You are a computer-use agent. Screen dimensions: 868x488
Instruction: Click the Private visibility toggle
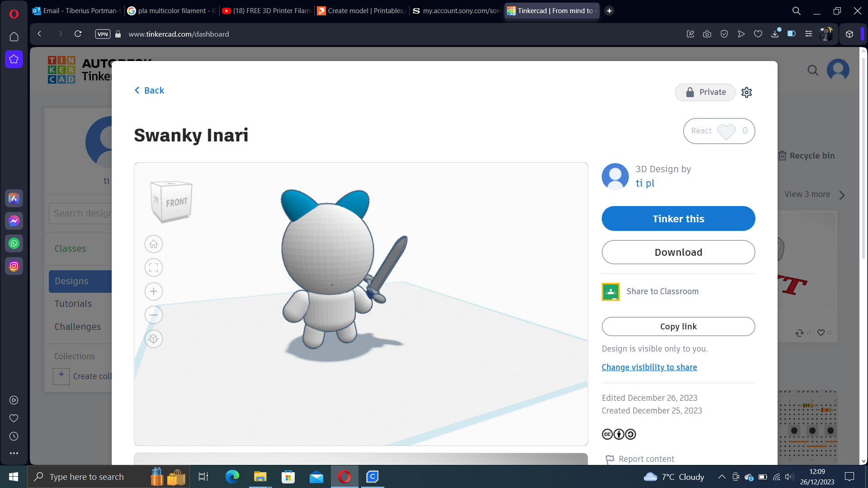tap(705, 92)
